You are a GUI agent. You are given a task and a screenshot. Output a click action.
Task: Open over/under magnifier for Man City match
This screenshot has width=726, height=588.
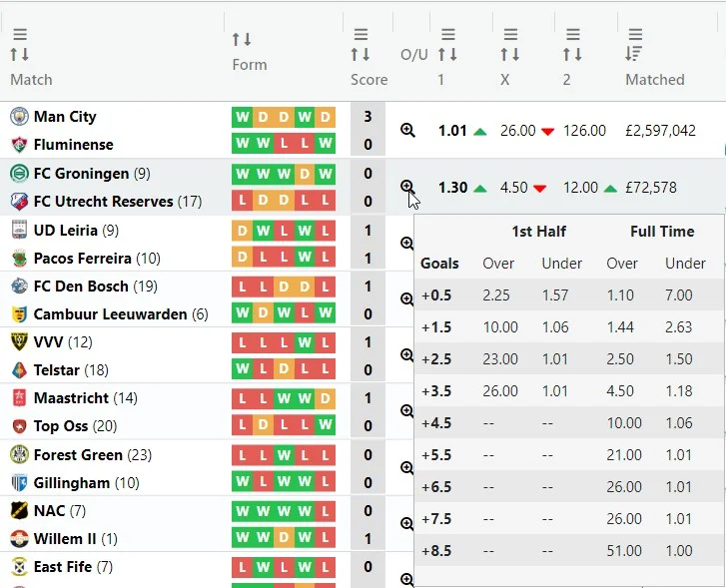point(407,130)
